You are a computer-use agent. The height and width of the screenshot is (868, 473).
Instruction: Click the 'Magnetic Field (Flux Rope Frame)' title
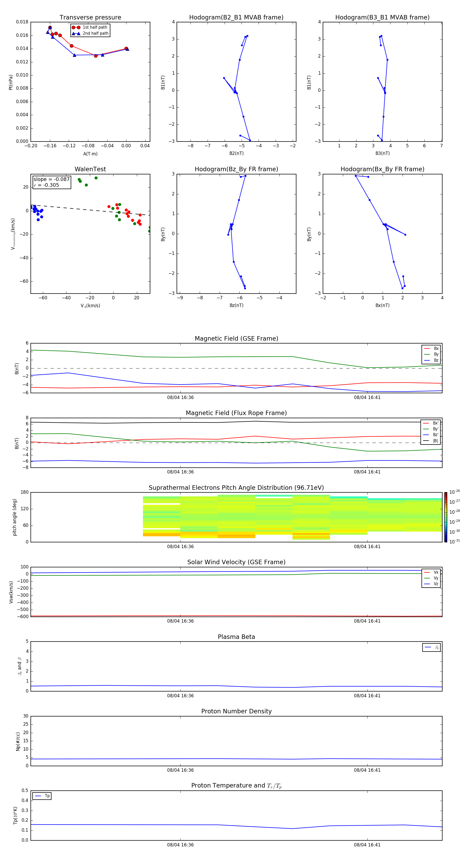click(236, 413)
